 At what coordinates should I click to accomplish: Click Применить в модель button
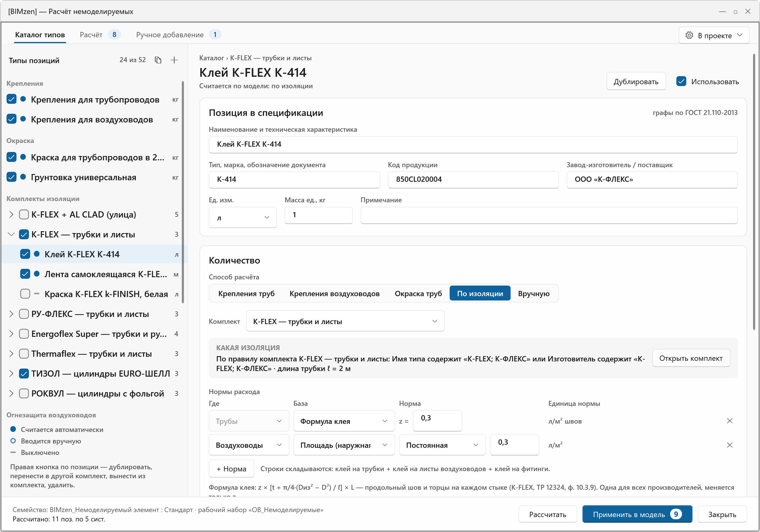pos(637,515)
